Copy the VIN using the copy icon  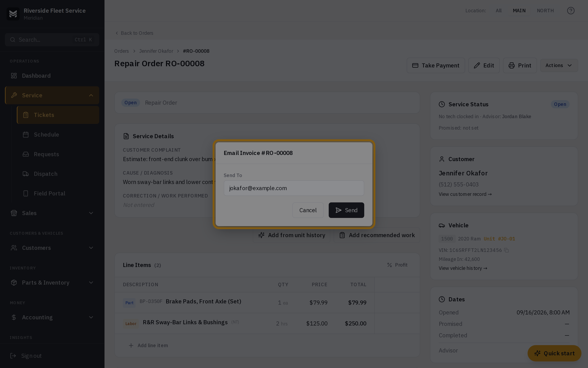click(x=506, y=250)
